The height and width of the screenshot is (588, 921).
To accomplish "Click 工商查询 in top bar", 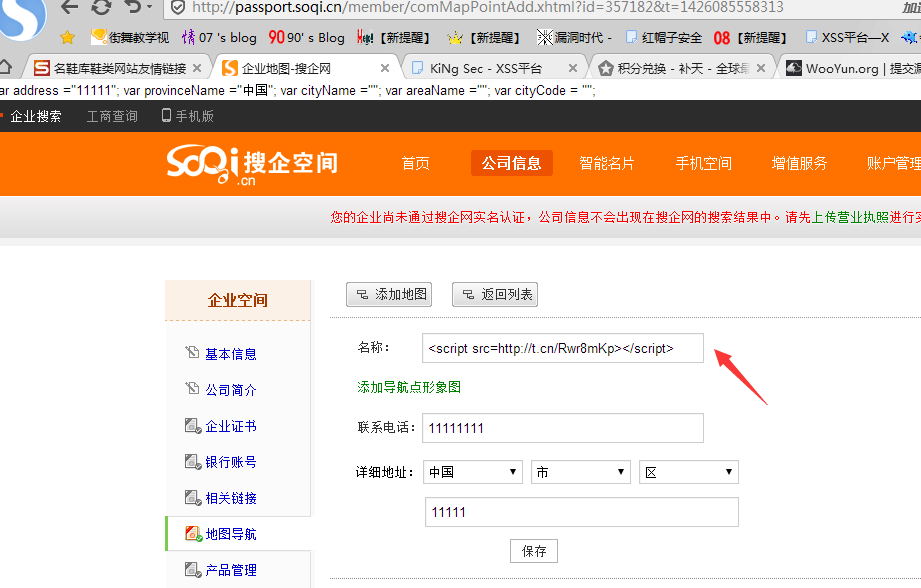I will click(x=112, y=116).
